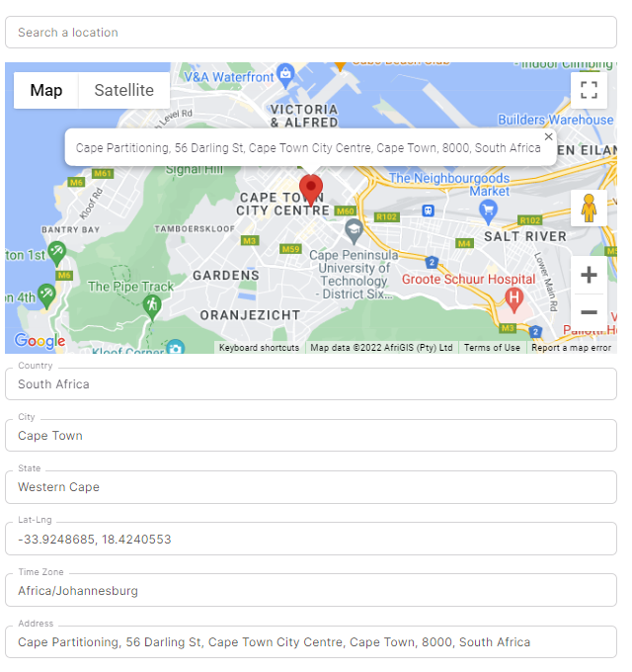
Task: Click Report a map error link
Action: [571, 348]
